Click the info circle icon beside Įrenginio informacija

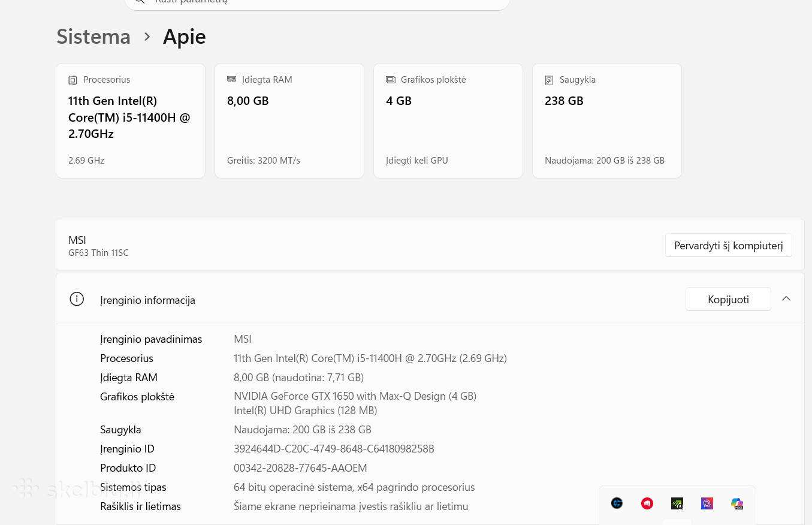tap(77, 299)
